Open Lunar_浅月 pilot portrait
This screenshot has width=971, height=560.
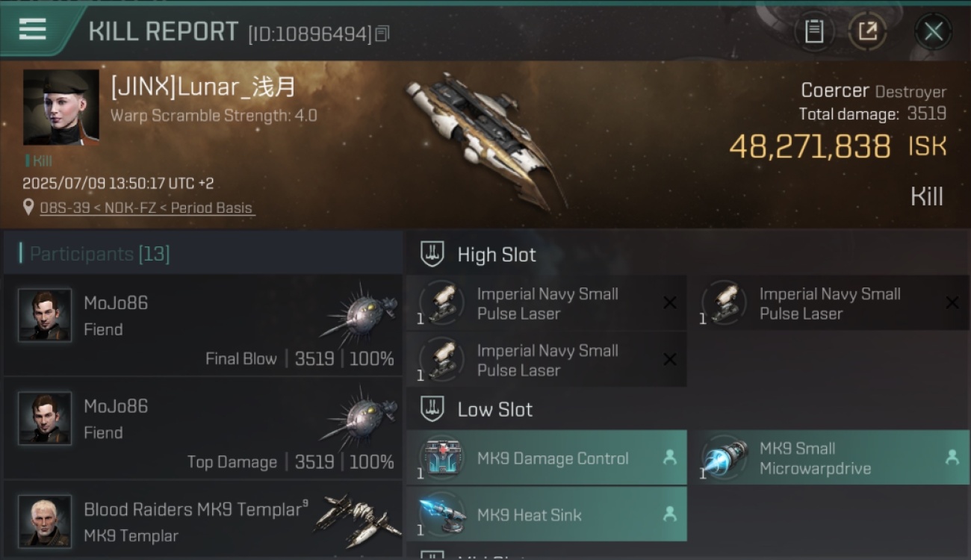[61, 108]
